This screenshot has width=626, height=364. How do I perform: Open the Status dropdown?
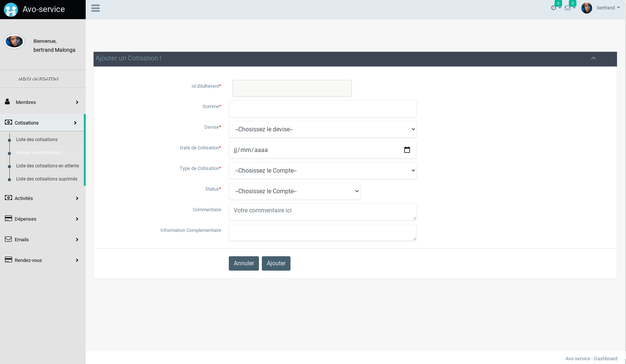coord(294,191)
